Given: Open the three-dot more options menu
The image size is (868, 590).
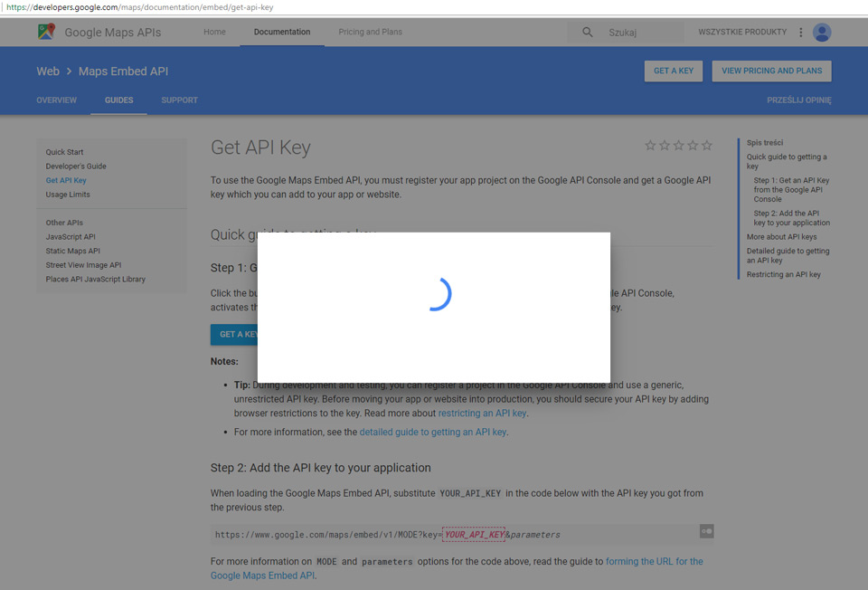Looking at the screenshot, I should coord(800,33).
